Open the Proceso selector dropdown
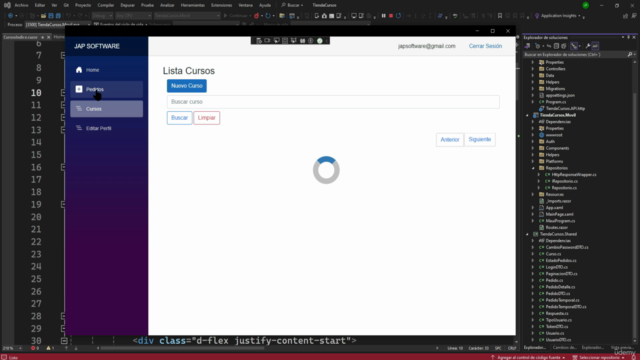 tap(58, 24)
